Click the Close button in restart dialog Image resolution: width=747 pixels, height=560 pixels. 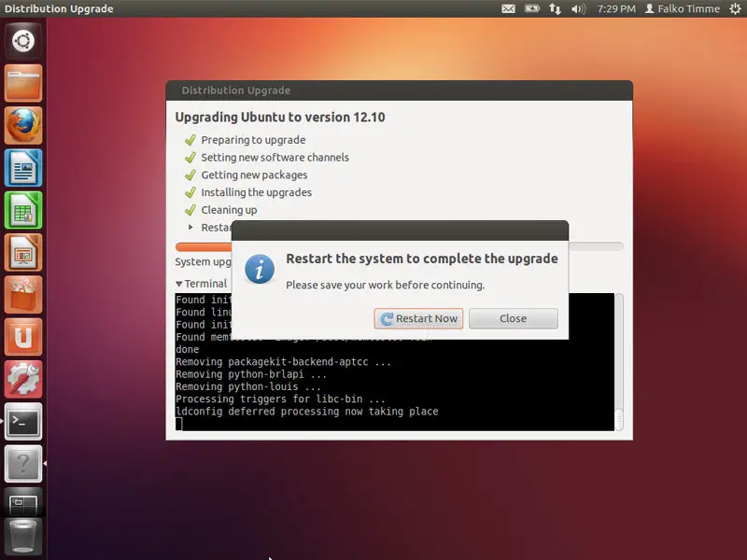click(x=514, y=318)
